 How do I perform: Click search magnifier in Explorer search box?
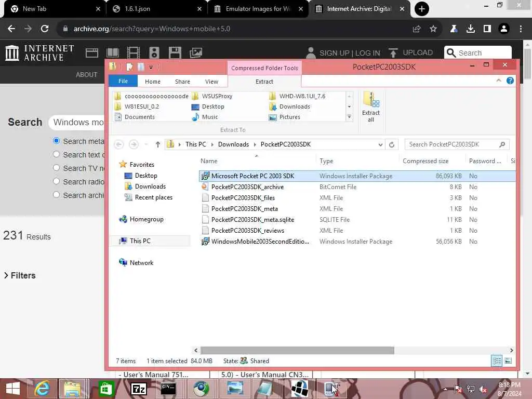[x=502, y=144]
